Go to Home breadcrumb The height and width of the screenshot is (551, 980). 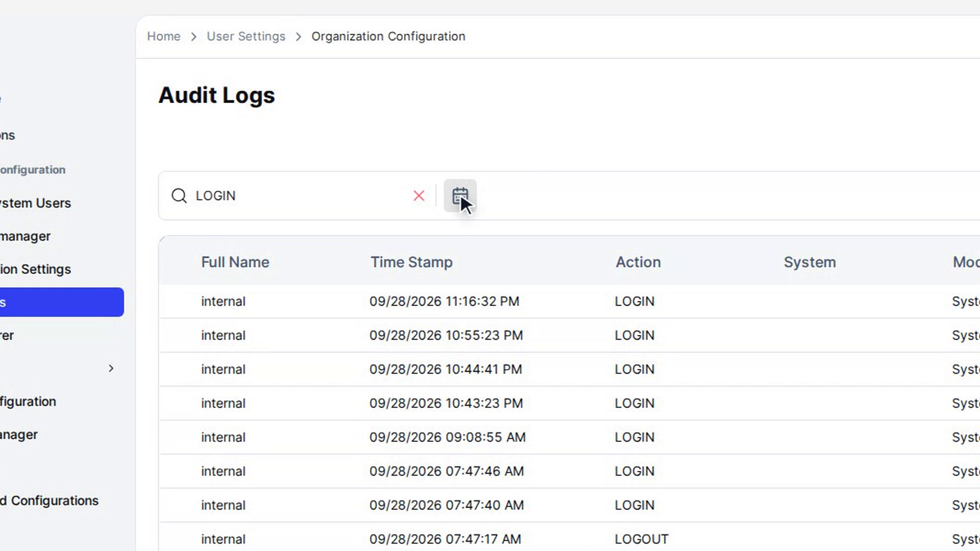point(164,36)
